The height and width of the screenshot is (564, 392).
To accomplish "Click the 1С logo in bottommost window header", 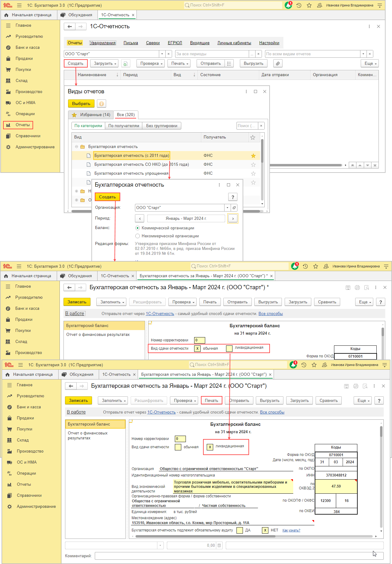I will (x=9, y=365).
